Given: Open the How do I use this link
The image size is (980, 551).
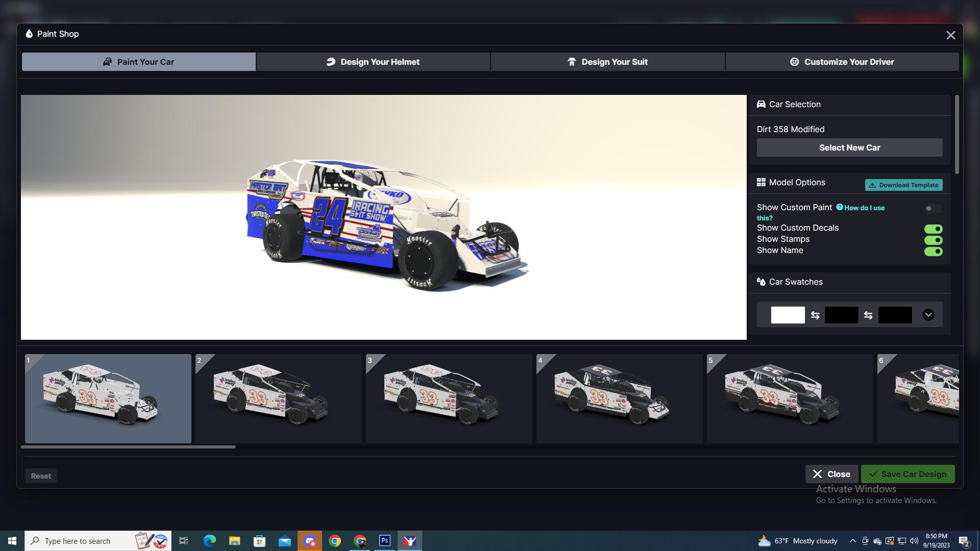Looking at the screenshot, I should 864,208.
